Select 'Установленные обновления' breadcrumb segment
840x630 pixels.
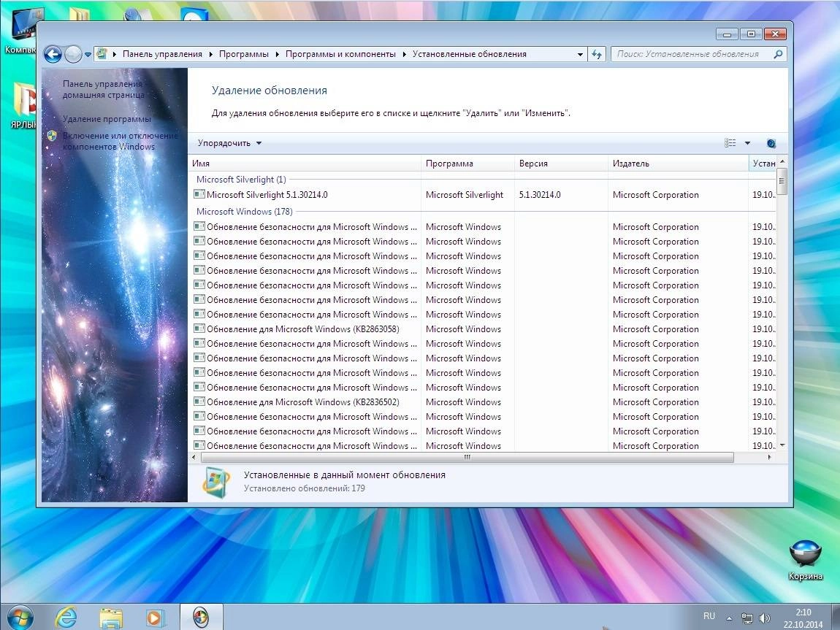(x=469, y=54)
